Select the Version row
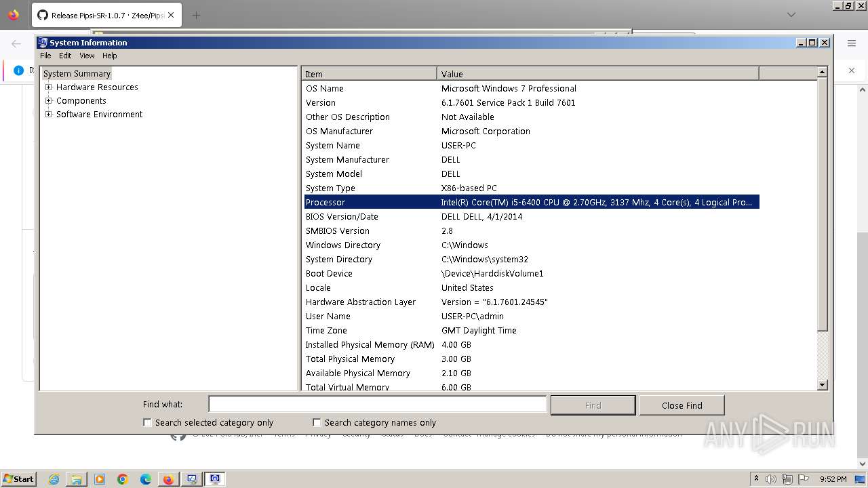 (531, 103)
